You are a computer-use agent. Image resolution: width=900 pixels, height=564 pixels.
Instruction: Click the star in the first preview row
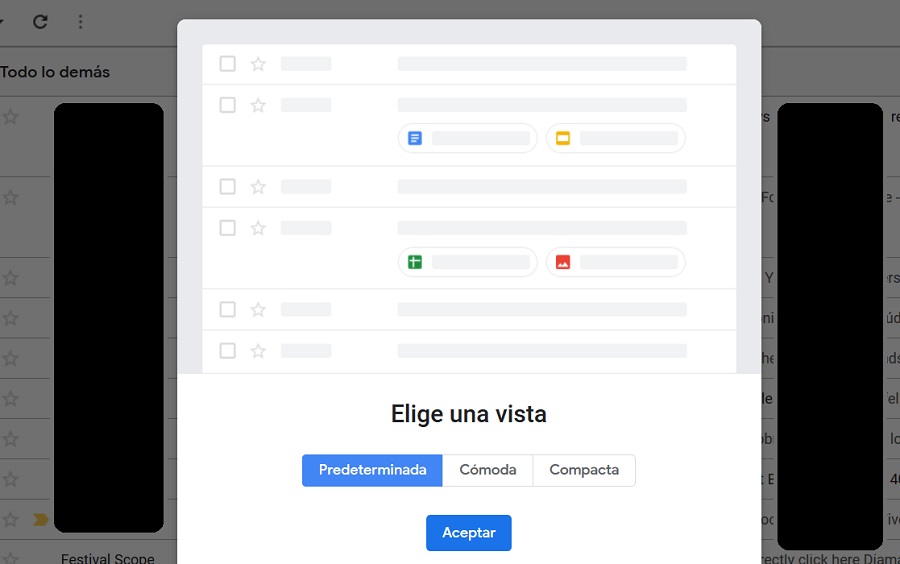(258, 64)
